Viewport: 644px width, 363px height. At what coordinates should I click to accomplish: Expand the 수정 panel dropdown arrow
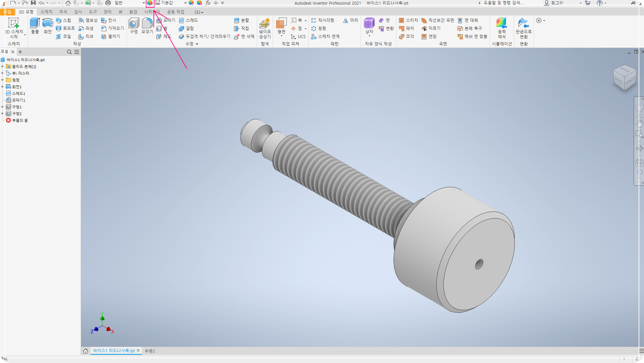[x=197, y=44]
